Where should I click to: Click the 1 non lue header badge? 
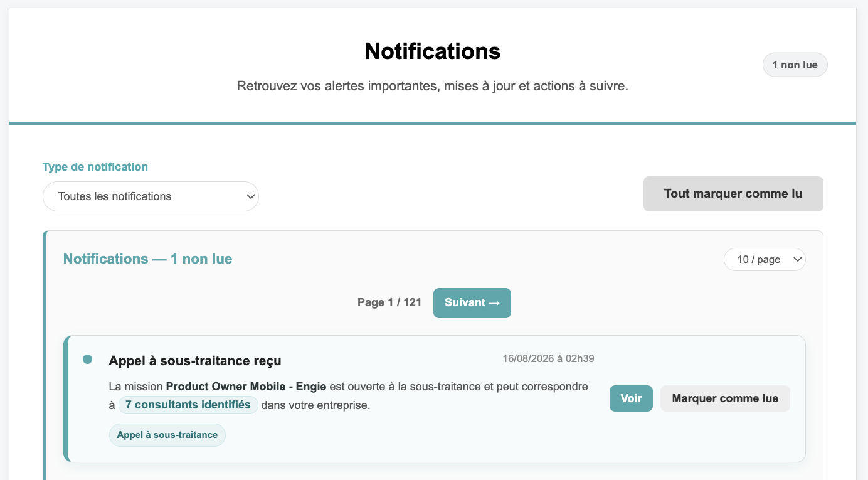point(795,65)
